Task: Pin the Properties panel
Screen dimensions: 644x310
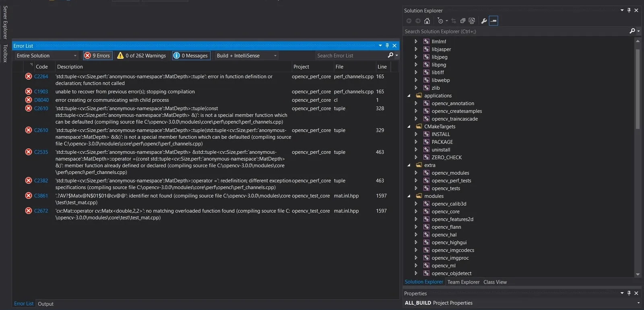Action: tap(629, 293)
